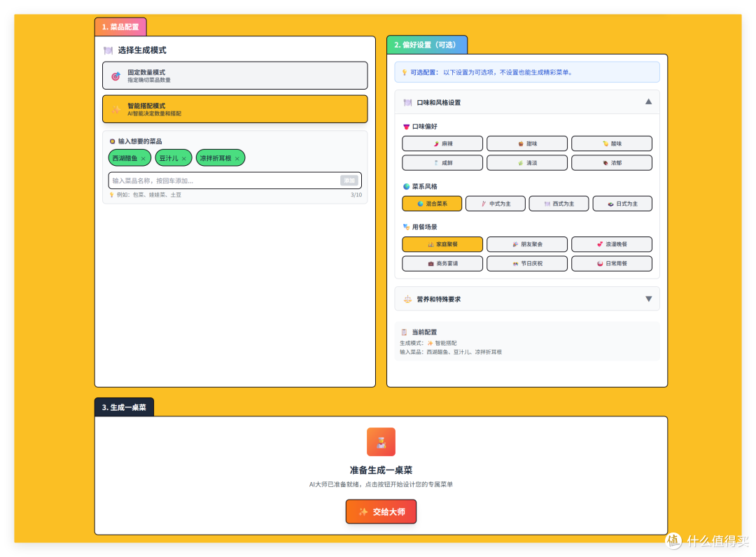
Task: Select 朋友聚会 dining scene
Action: 527,244
